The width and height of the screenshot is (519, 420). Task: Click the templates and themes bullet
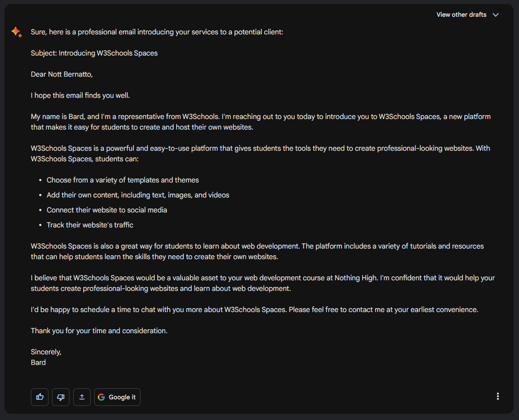point(122,180)
